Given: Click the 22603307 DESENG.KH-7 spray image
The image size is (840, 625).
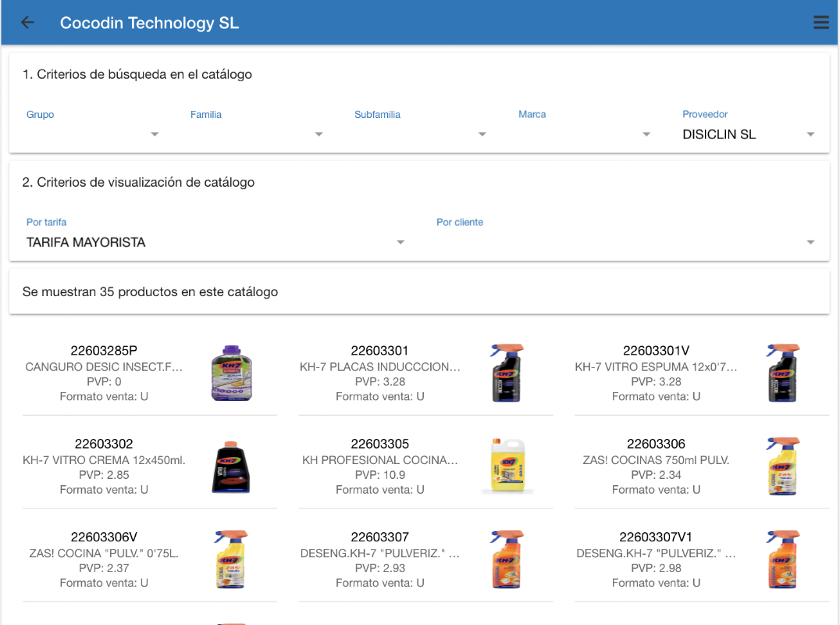Looking at the screenshot, I should point(507,559).
